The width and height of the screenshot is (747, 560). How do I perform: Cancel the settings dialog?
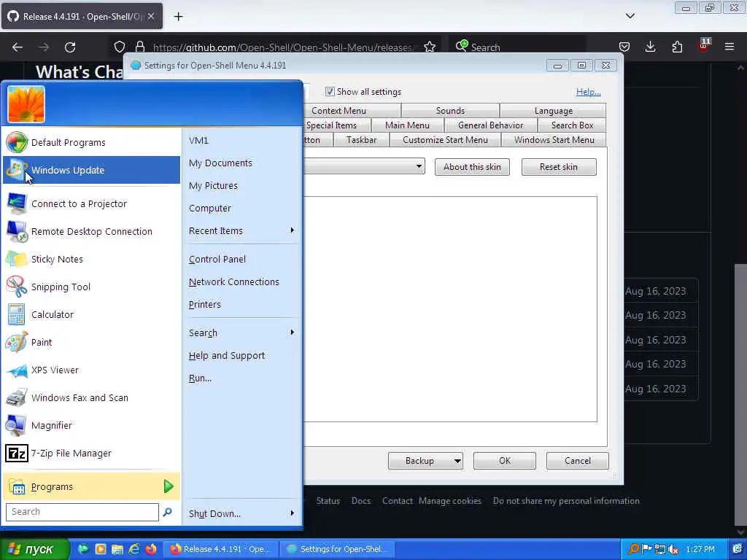click(x=578, y=461)
